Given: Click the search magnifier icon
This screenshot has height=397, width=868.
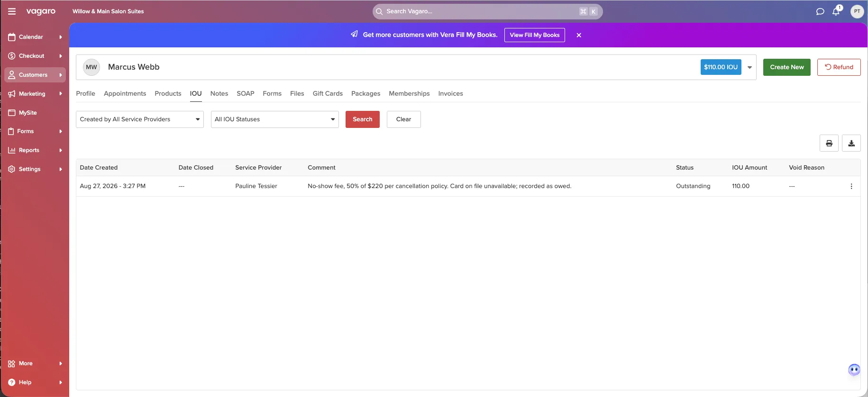Looking at the screenshot, I should click(x=379, y=11).
